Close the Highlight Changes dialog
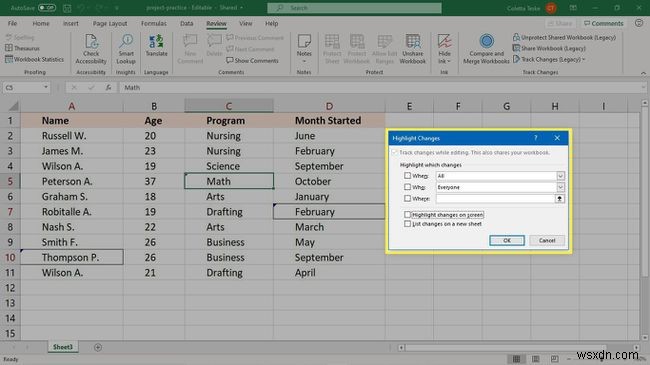 click(557, 138)
